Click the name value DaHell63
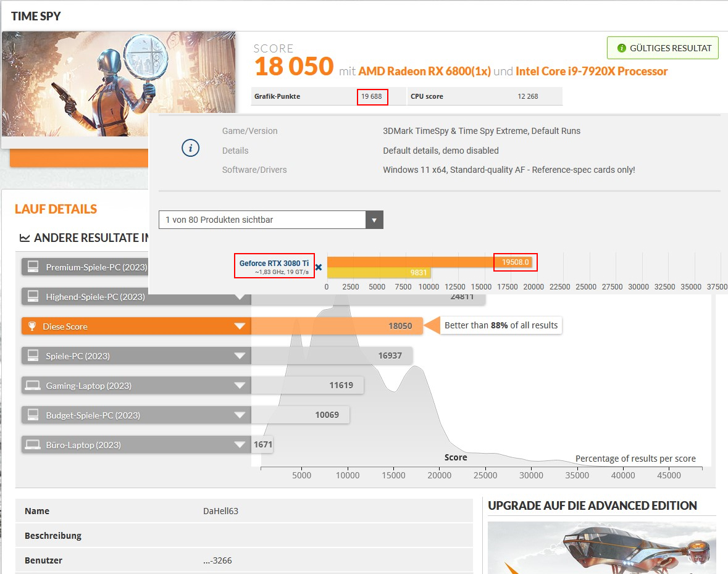 tap(220, 511)
